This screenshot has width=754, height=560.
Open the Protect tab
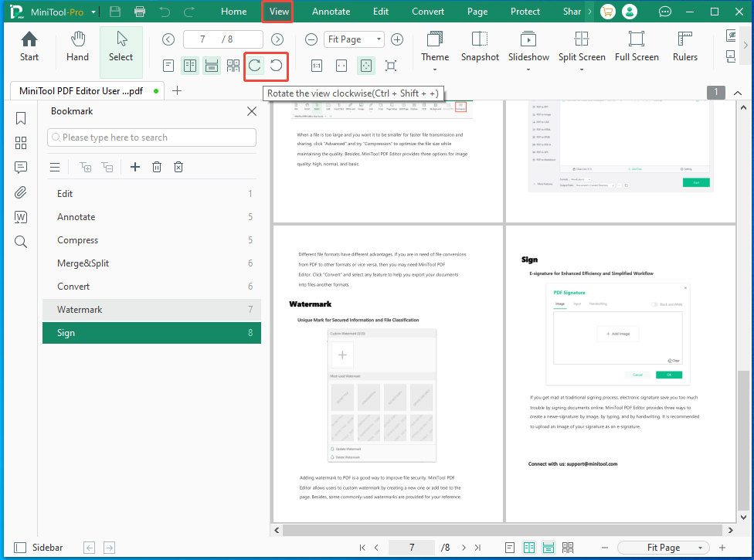(525, 12)
